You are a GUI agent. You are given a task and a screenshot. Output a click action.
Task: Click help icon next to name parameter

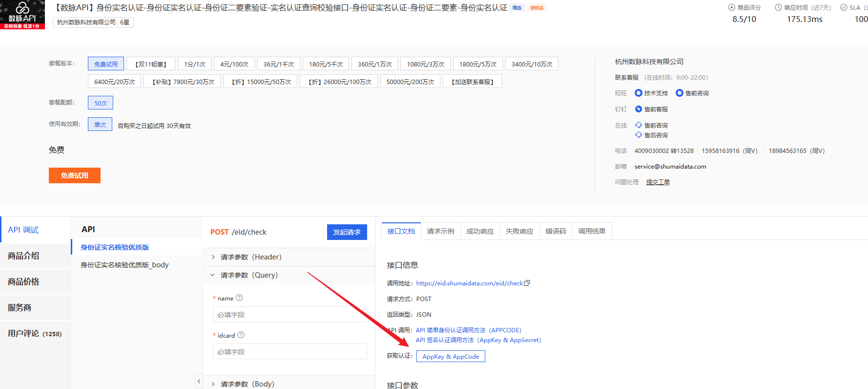tap(239, 298)
